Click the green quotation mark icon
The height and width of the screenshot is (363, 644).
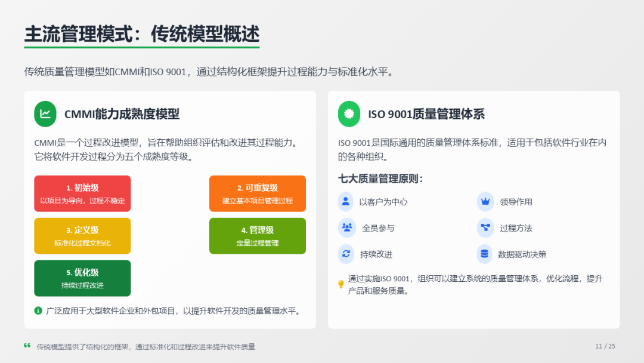27,346
